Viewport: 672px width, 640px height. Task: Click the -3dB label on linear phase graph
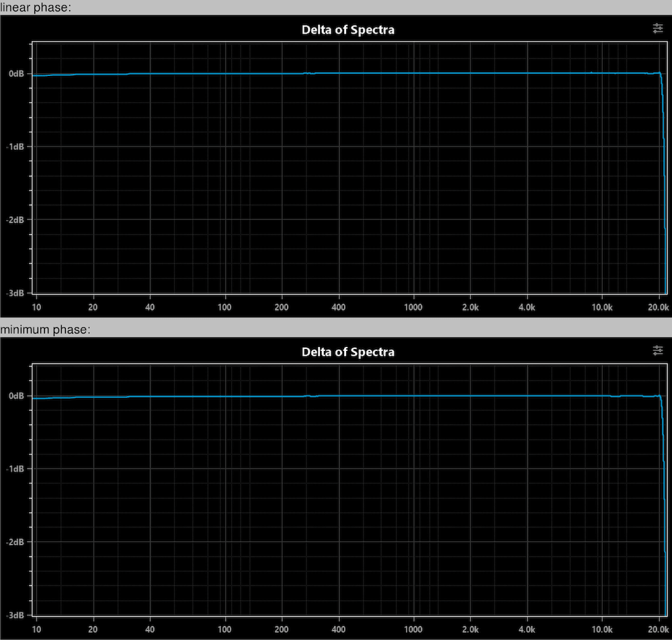tap(15, 293)
